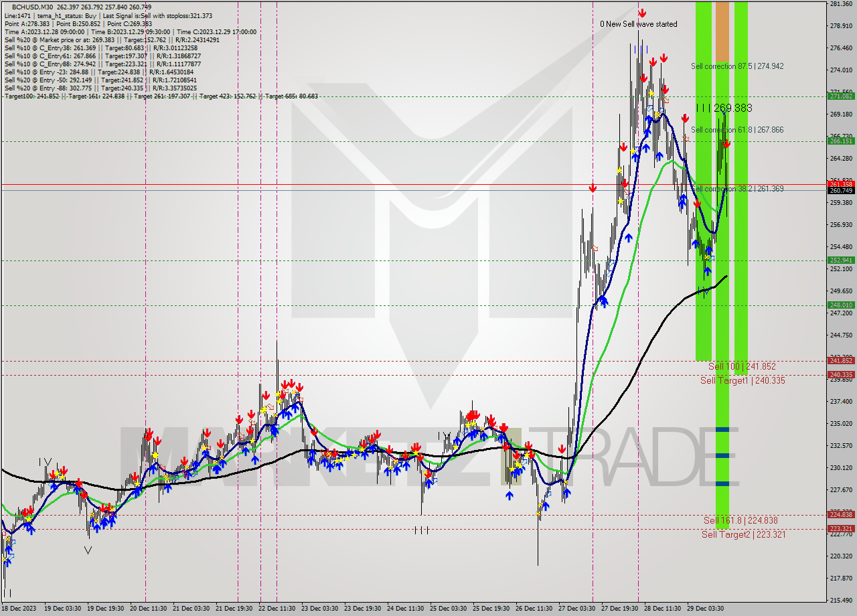Click the '27 Dec 03:30' time label
The width and height of the screenshot is (857, 616).
click(576, 609)
